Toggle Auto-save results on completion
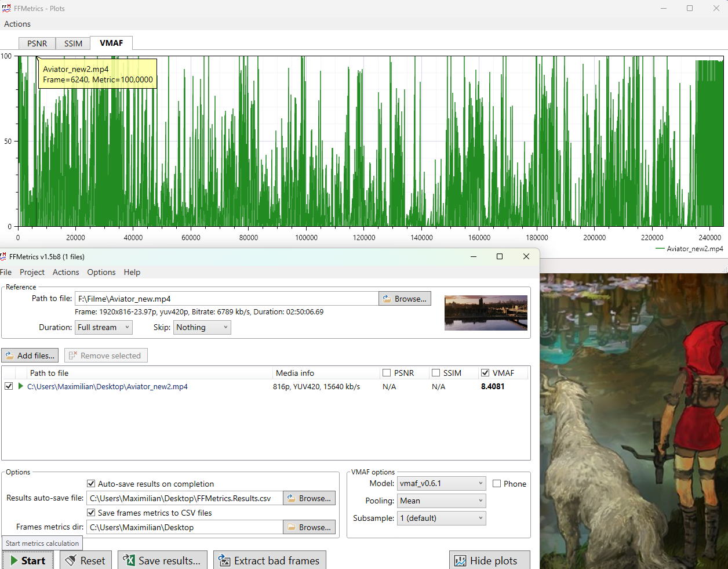This screenshot has height=569, width=728. (x=91, y=484)
